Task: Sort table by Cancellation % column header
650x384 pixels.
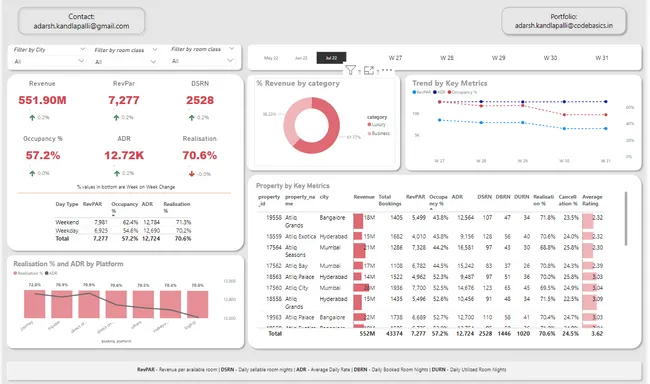Action: click(x=568, y=200)
